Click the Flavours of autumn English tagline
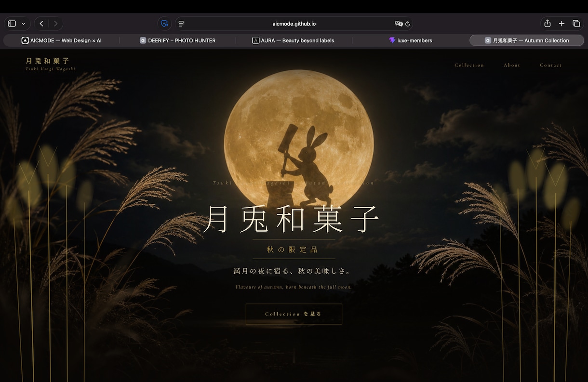This screenshot has width=588, height=382. coord(294,287)
